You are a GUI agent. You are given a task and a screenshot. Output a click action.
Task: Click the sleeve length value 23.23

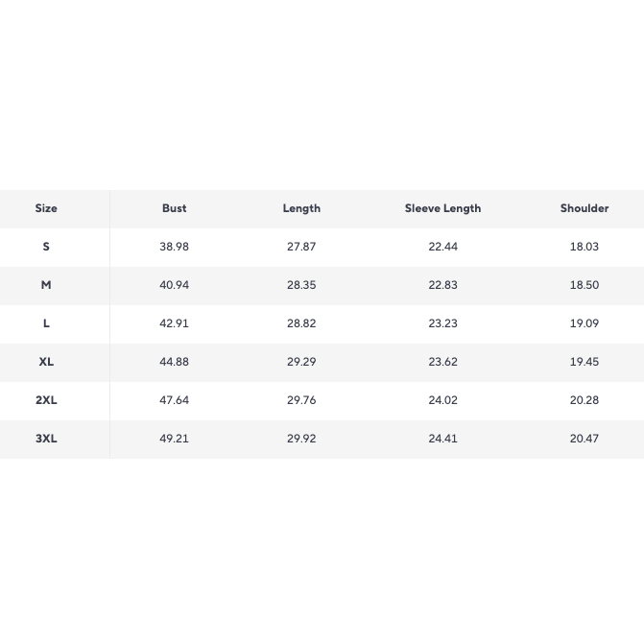click(x=442, y=323)
